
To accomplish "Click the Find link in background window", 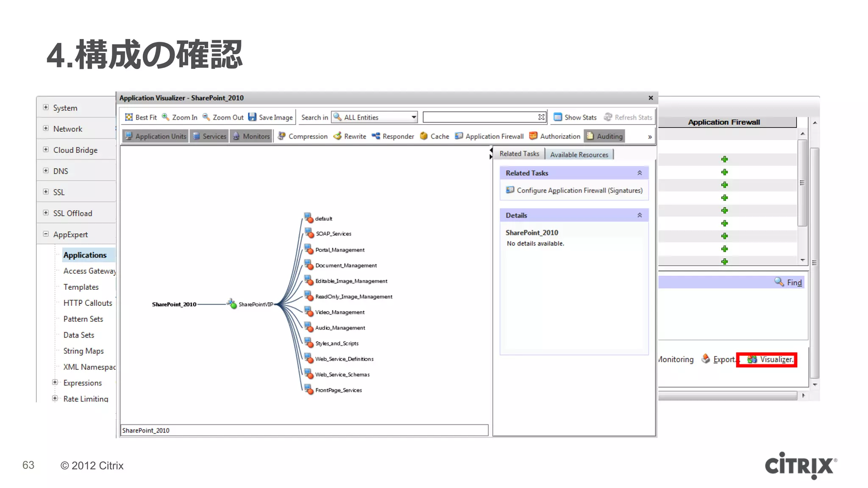I will 788,282.
